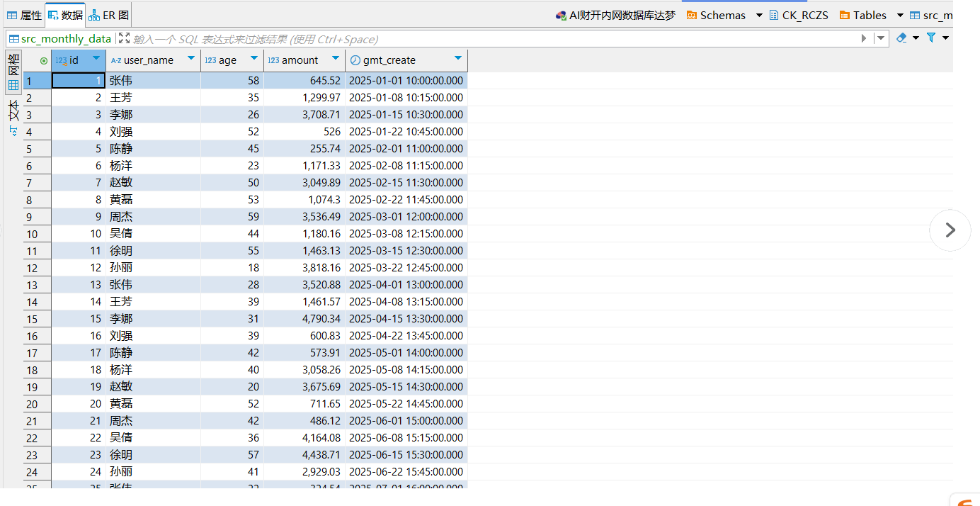
Task: Click the date cell 2025-04-08 13:15:00.000
Action: click(406, 302)
